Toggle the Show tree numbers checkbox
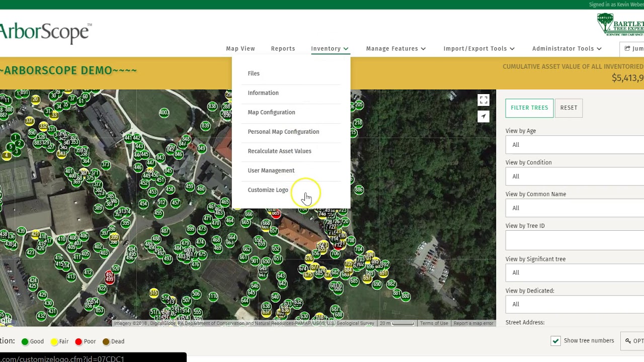The height and width of the screenshot is (362, 644). 555,341
